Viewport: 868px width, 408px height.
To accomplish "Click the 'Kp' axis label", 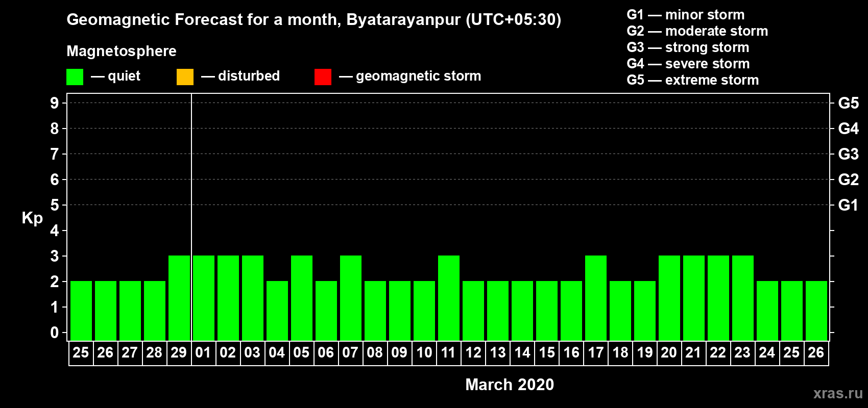I will pos(32,218).
